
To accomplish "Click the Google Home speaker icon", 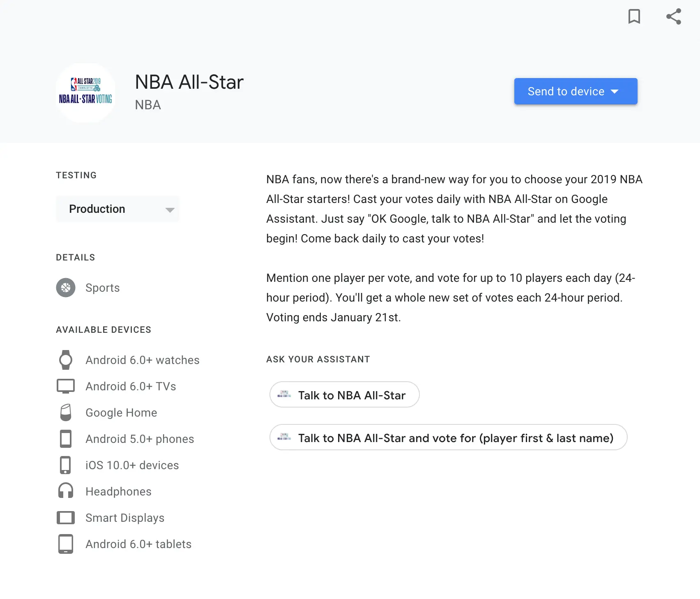I will click(x=66, y=412).
